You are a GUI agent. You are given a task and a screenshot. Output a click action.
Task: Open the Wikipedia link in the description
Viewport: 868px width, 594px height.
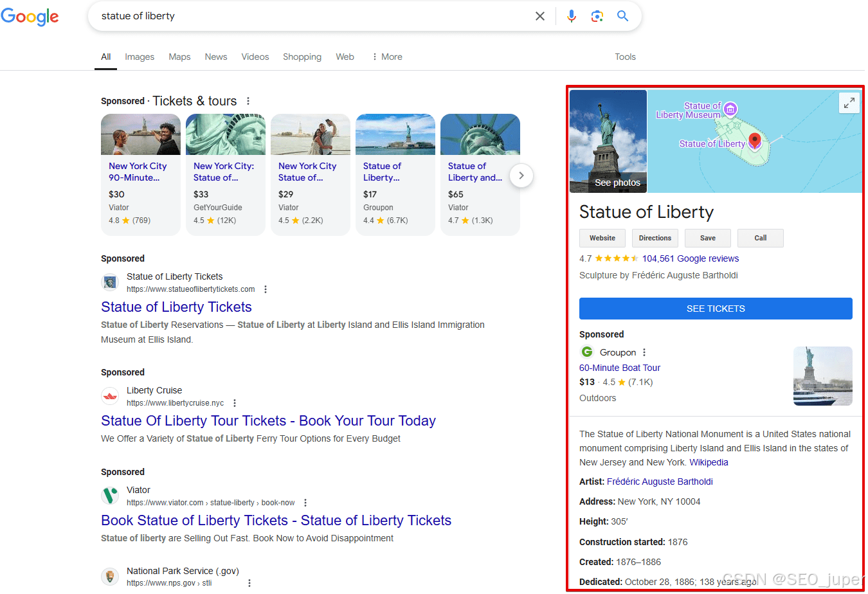coord(709,462)
